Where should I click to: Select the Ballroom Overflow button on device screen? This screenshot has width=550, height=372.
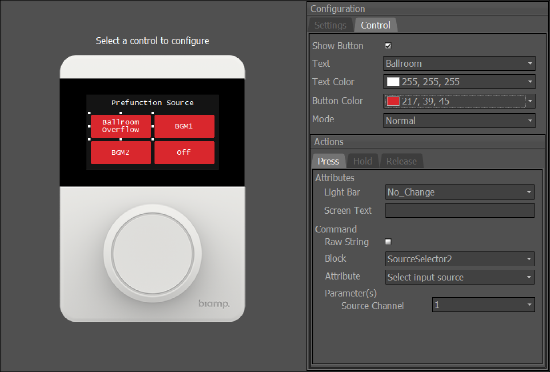[121, 126]
